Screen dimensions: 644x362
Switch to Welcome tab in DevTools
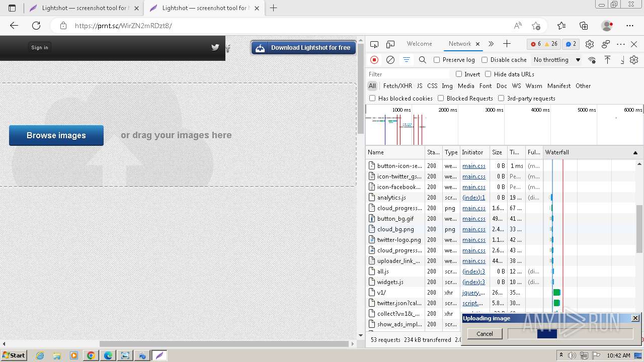pos(420,44)
